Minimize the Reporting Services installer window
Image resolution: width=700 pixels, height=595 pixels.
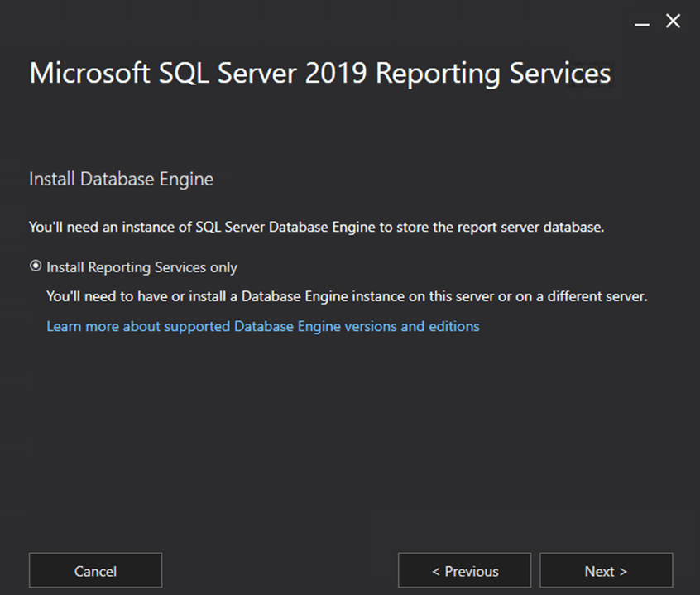(642, 23)
